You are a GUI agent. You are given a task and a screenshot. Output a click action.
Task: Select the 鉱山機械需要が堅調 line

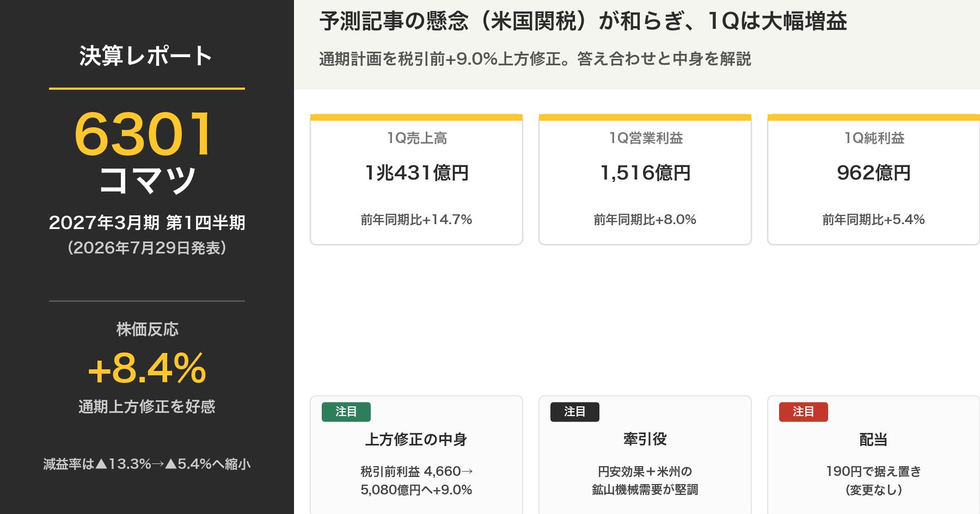tap(645, 490)
